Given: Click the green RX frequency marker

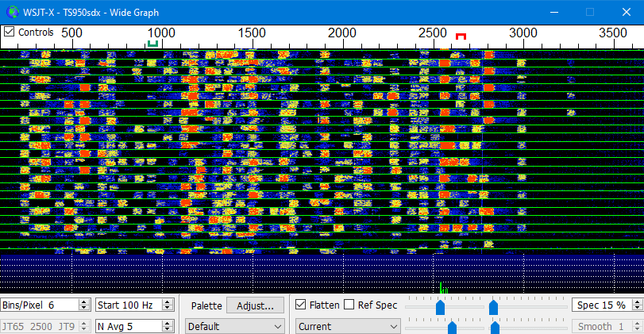Looking at the screenshot, I should pyautogui.click(x=152, y=43).
